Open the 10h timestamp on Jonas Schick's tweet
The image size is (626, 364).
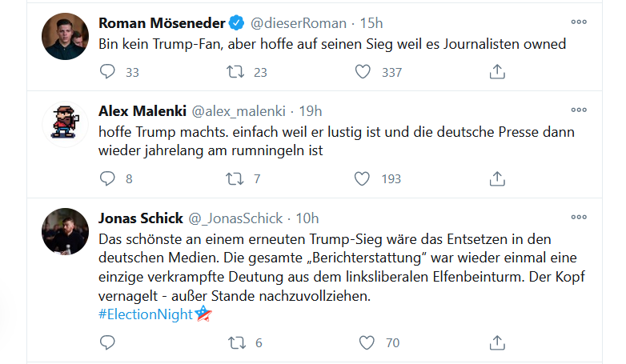point(307,218)
